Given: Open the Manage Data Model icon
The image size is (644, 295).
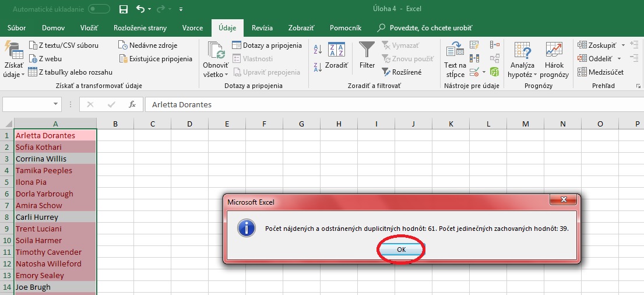Looking at the screenshot, I should click(x=494, y=72).
